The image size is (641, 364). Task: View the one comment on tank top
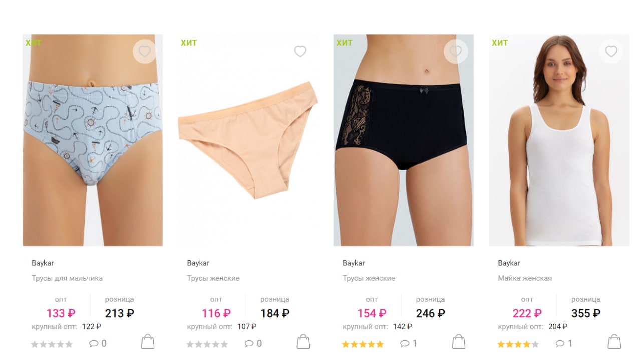(564, 344)
